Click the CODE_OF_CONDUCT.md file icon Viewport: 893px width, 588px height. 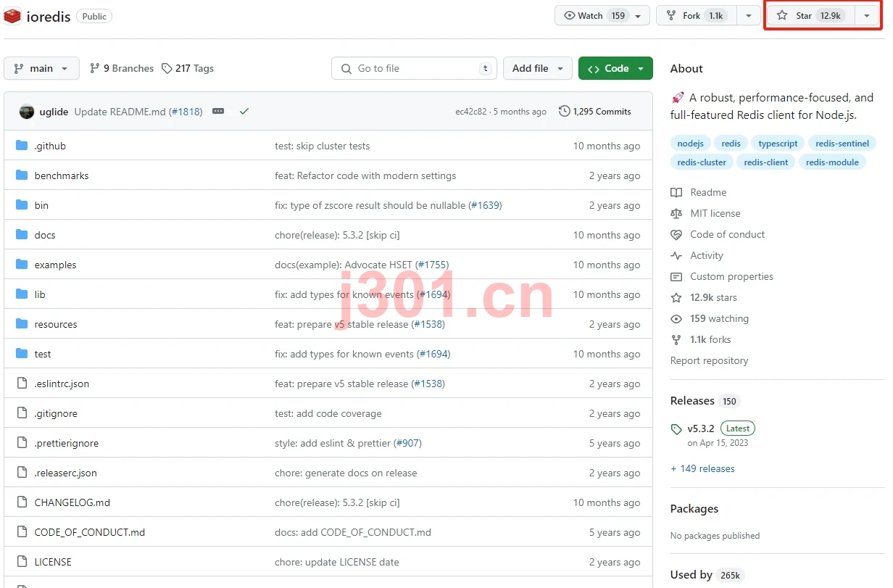point(22,532)
